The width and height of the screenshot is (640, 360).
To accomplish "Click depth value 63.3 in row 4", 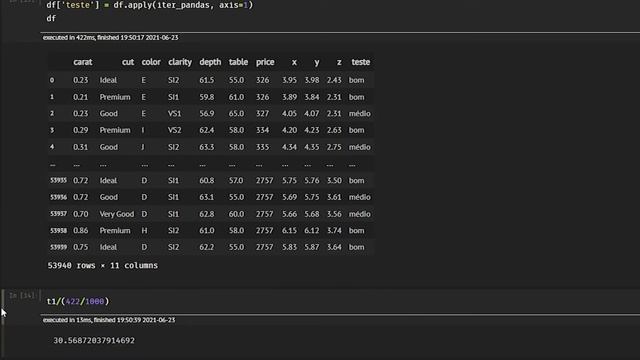I will pos(207,147).
